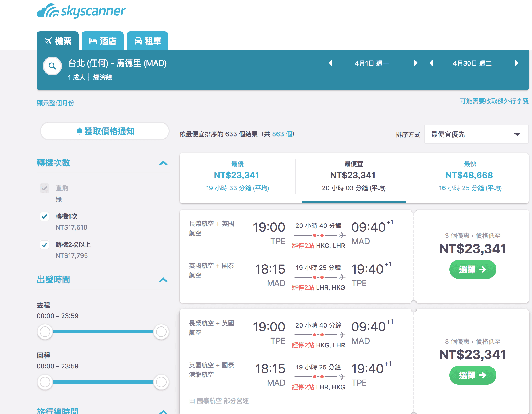532x414 pixels.
Task: Click 選擇 button on second flight result
Action: coord(473,375)
